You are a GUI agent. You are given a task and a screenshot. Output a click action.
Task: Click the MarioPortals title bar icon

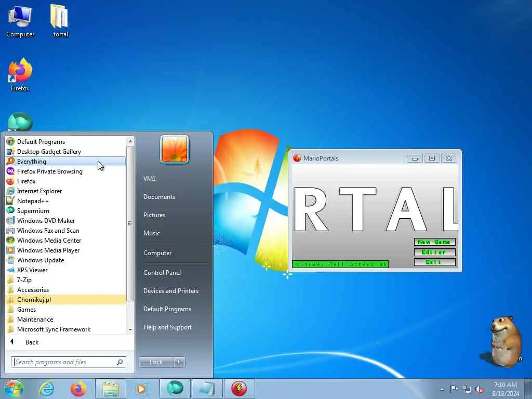[x=297, y=158]
